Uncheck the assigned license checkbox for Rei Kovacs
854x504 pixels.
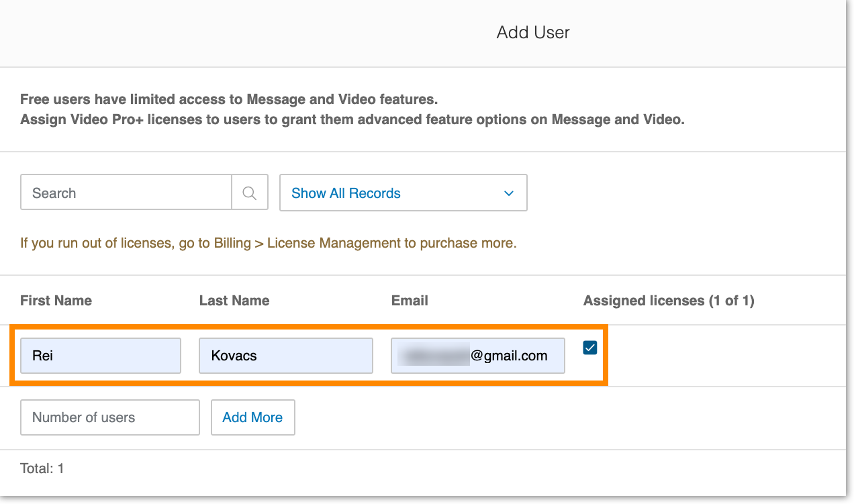pyautogui.click(x=589, y=347)
